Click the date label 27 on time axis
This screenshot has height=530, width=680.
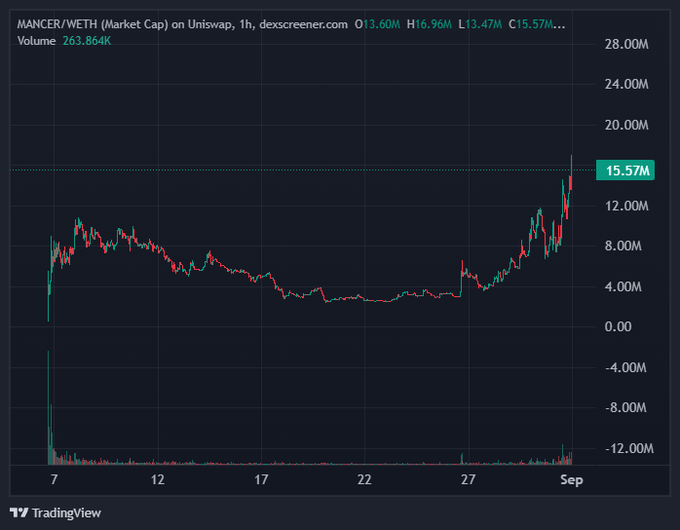pyautogui.click(x=468, y=480)
